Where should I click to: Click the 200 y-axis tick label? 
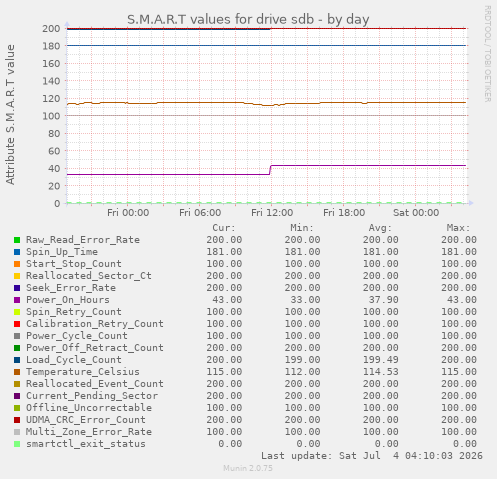pos(51,29)
